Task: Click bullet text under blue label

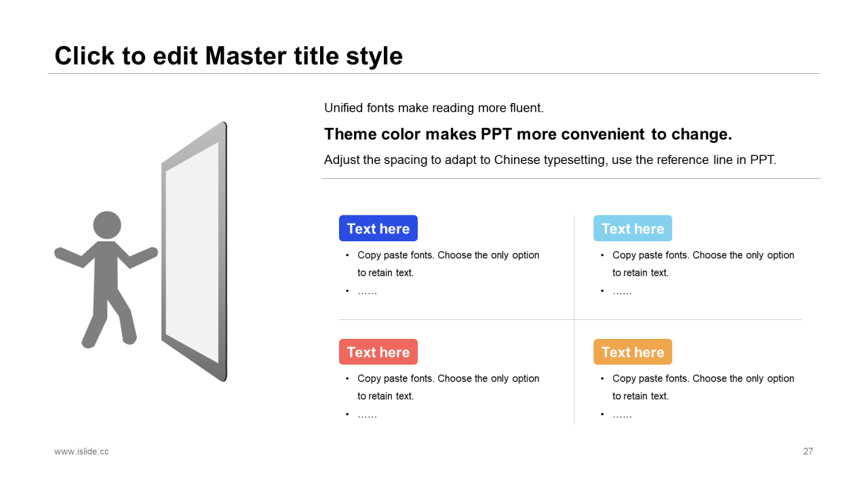Action: click(x=448, y=264)
